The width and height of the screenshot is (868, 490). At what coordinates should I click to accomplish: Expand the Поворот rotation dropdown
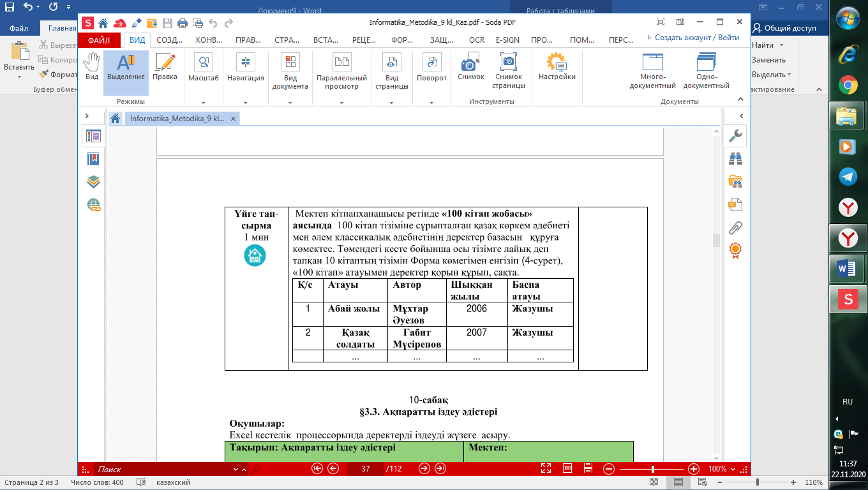coord(431,102)
